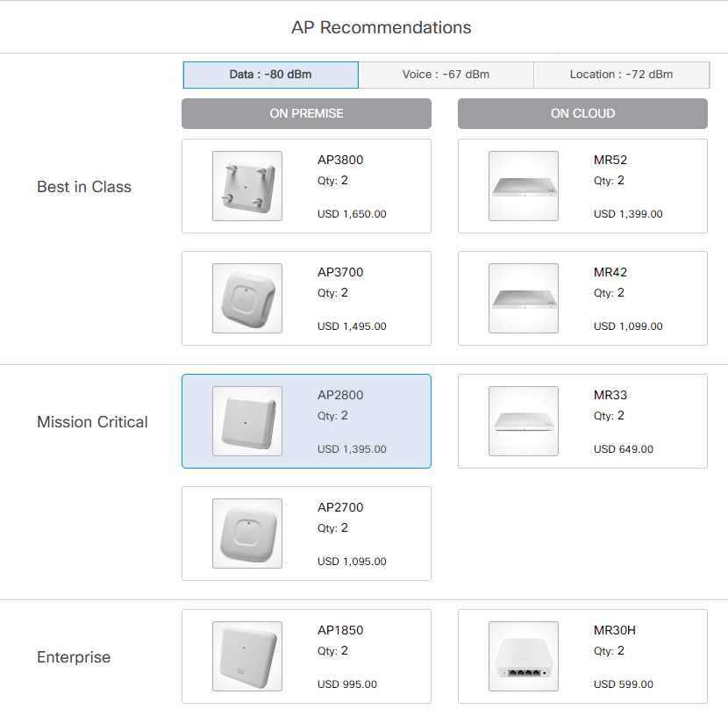Screen dimensions: 728x709
Task: Click the ON PREMISE header button
Action: (x=306, y=113)
